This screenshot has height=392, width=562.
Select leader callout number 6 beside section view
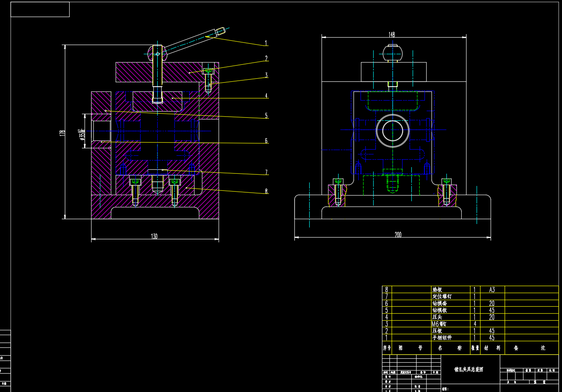(x=266, y=141)
